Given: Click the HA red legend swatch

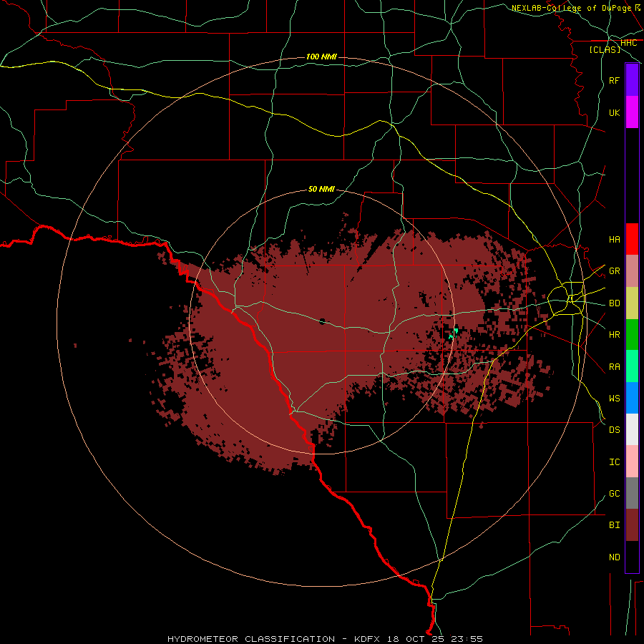Looking at the screenshot, I should coord(632,239).
